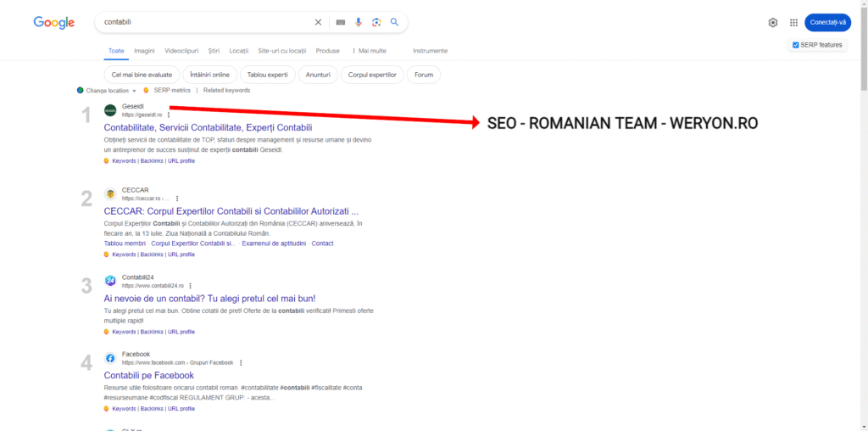The height and width of the screenshot is (431, 868).
Task: Click the orange icon beside SERP metrics
Action: pos(146,90)
